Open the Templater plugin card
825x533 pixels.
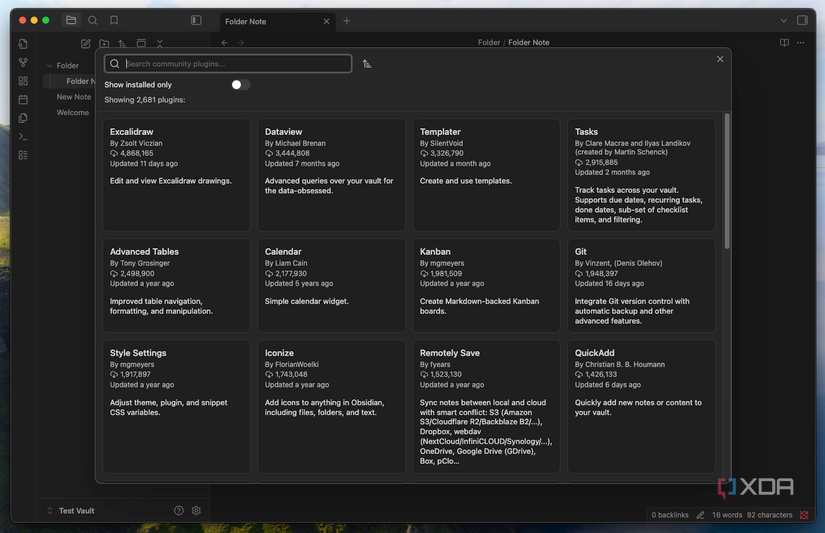486,175
